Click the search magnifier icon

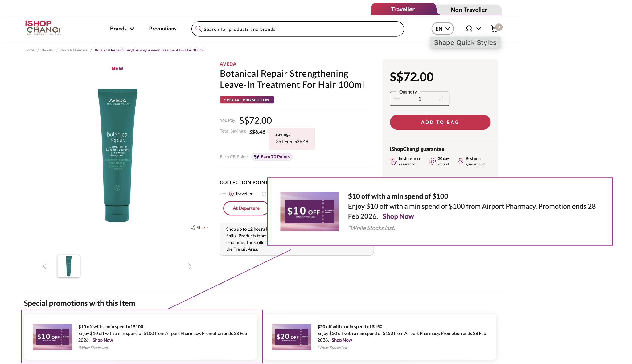coord(199,29)
